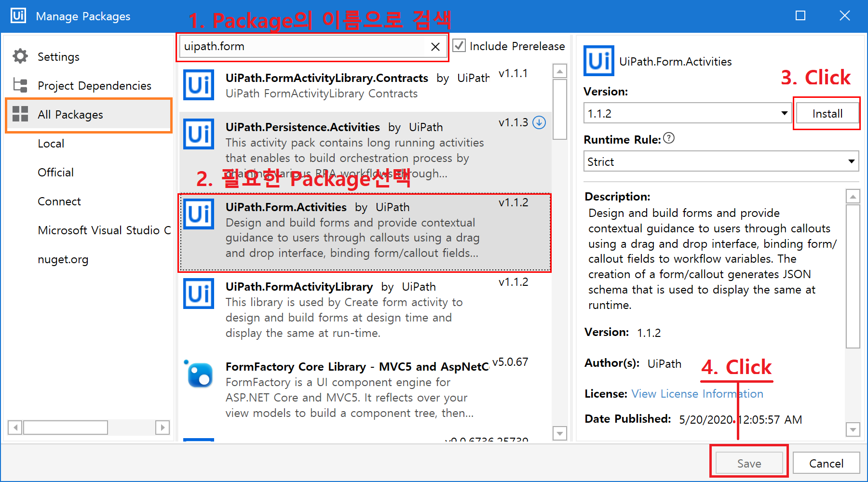Clear the search text with X icon

[x=435, y=47]
